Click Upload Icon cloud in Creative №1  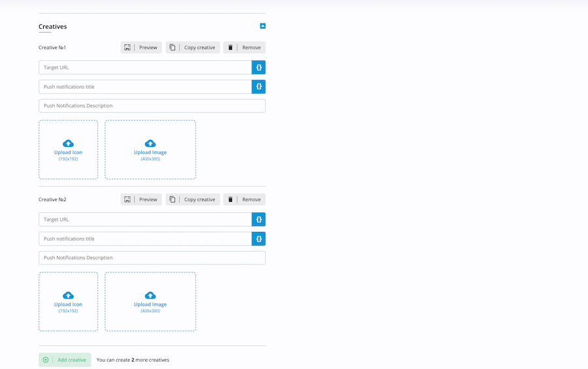[x=68, y=143]
